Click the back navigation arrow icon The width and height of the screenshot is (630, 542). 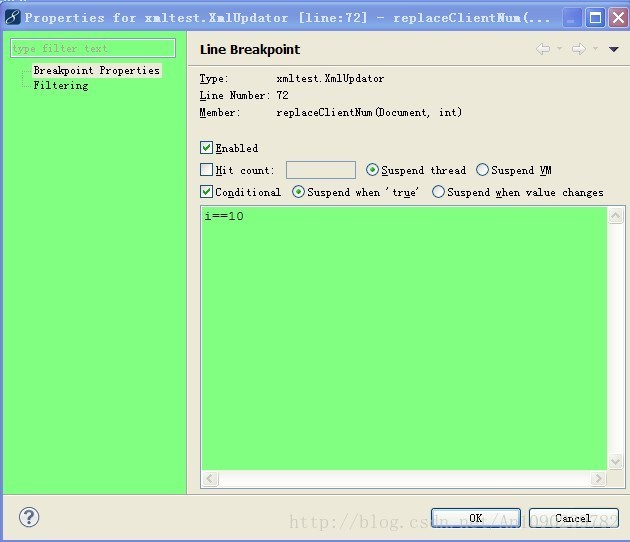click(x=543, y=49)
